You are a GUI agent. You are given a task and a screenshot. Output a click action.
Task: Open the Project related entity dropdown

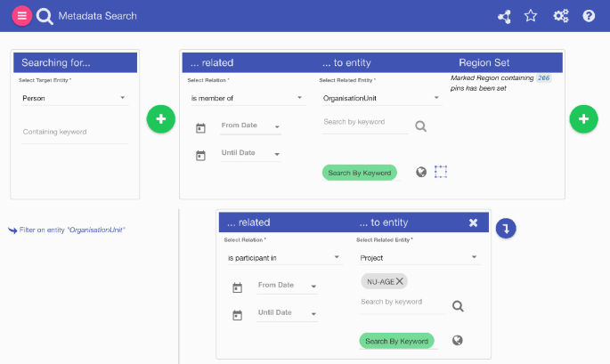click(x=419, y=258)
